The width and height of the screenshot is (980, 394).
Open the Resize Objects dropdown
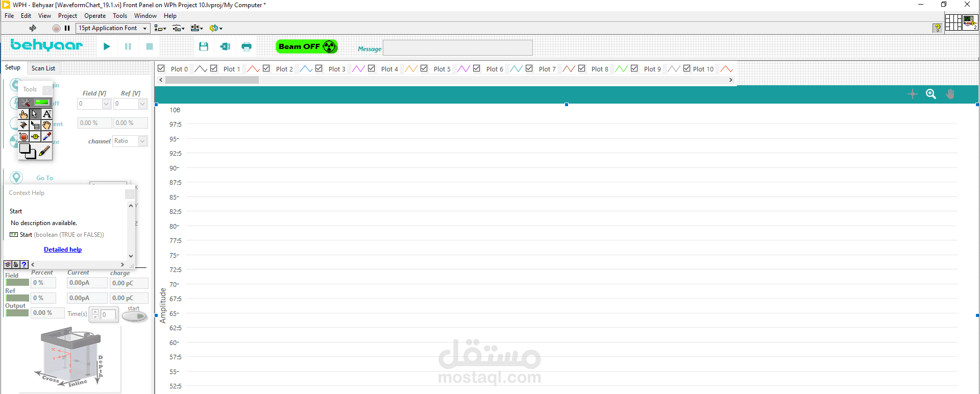tap(197, 28)
